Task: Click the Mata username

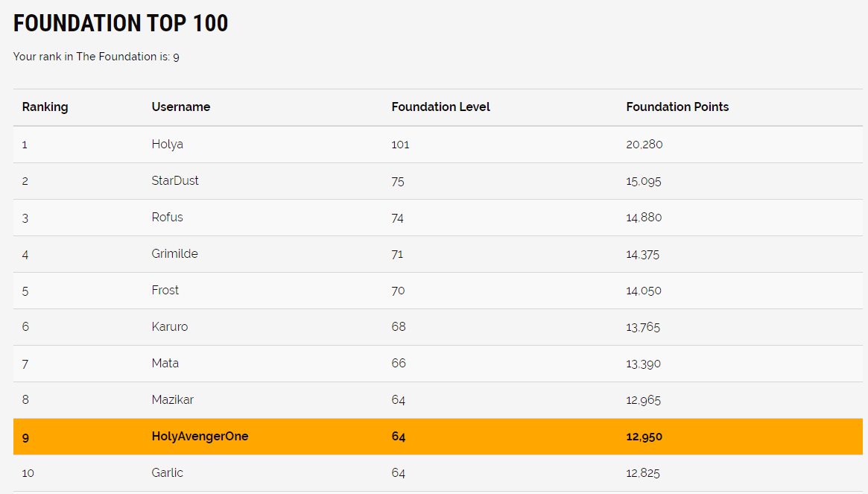Action: pyautogui.click(x=165, y=364)
